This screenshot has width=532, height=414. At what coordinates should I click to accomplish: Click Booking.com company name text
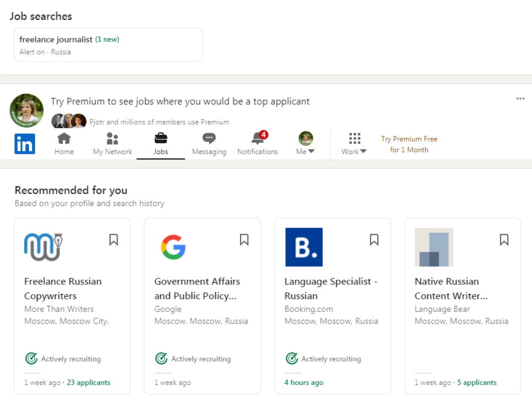coord(309,309)
